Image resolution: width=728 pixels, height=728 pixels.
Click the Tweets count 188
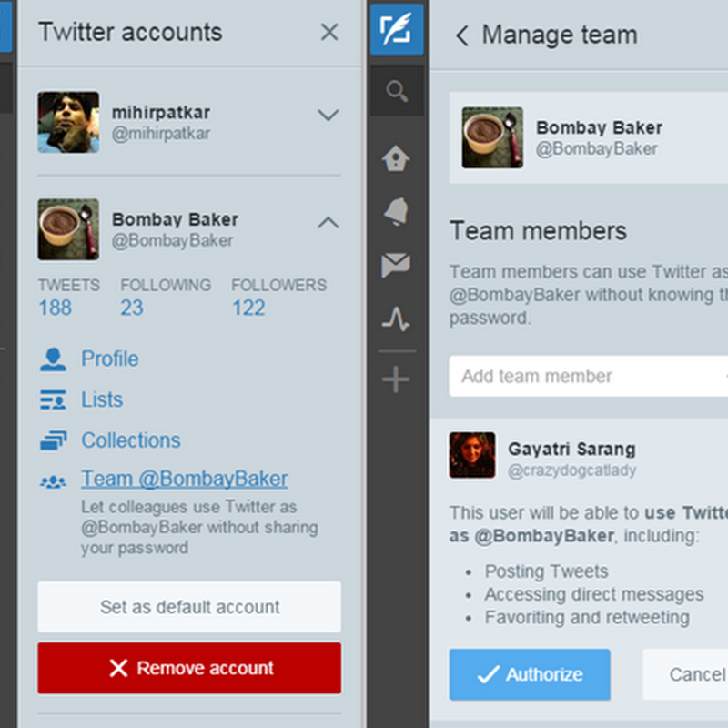(x=56, y=308)
